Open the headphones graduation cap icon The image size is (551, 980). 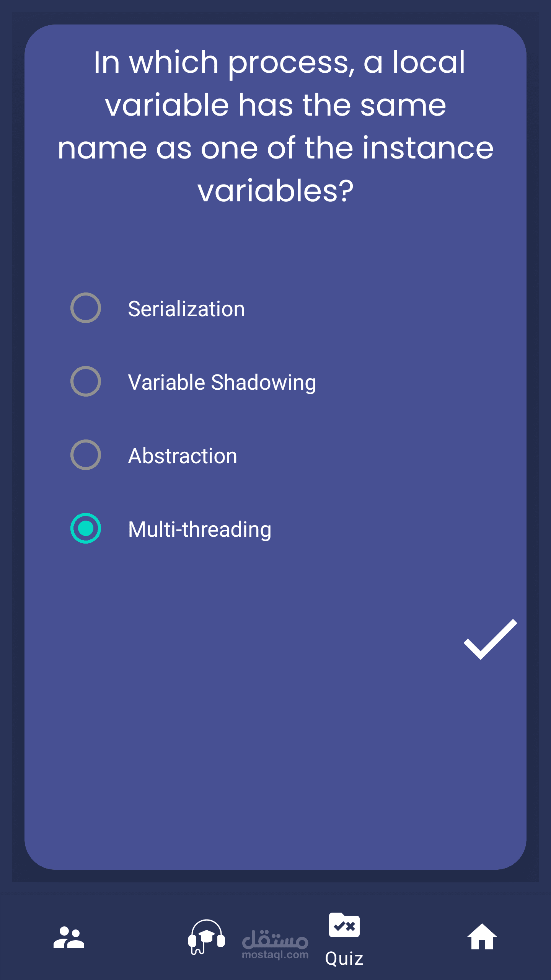pos(207,937)
